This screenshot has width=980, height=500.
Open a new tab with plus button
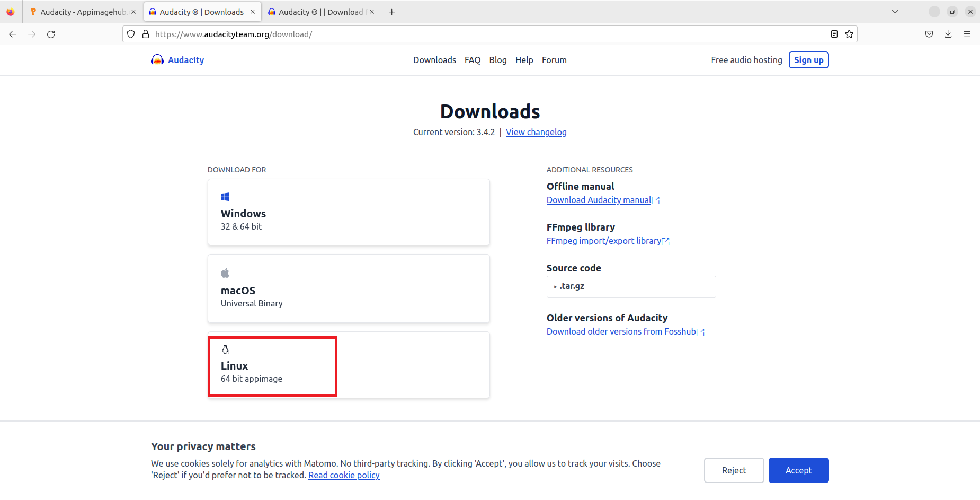pyautogui.click(x=391, y=12)
